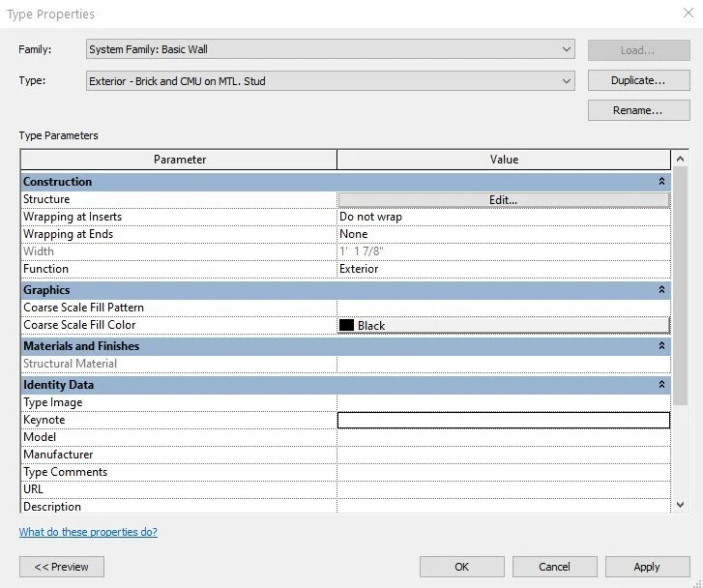Confirm with the OK button
The width and height of the screenshot is (703, 588).
[x=462, y=567]
